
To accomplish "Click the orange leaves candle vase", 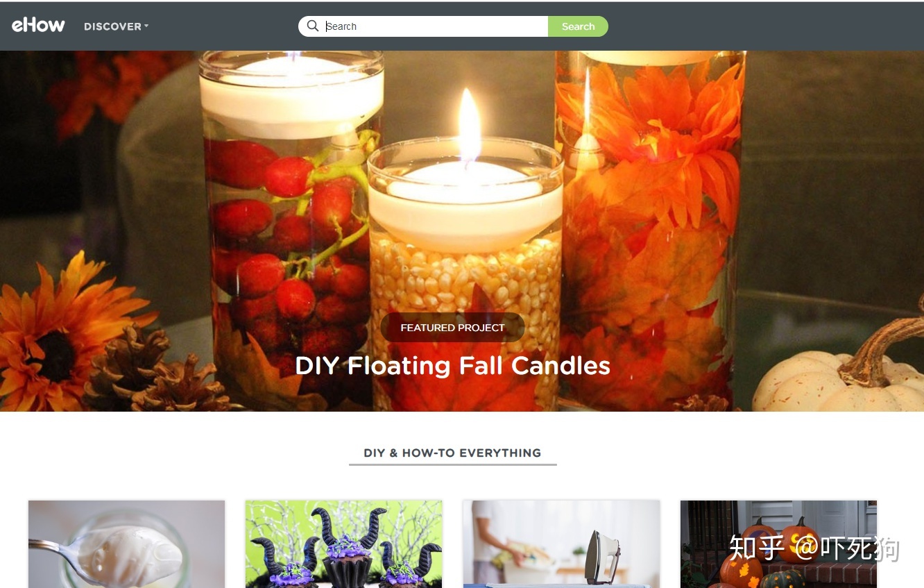I will click(649, 229).
